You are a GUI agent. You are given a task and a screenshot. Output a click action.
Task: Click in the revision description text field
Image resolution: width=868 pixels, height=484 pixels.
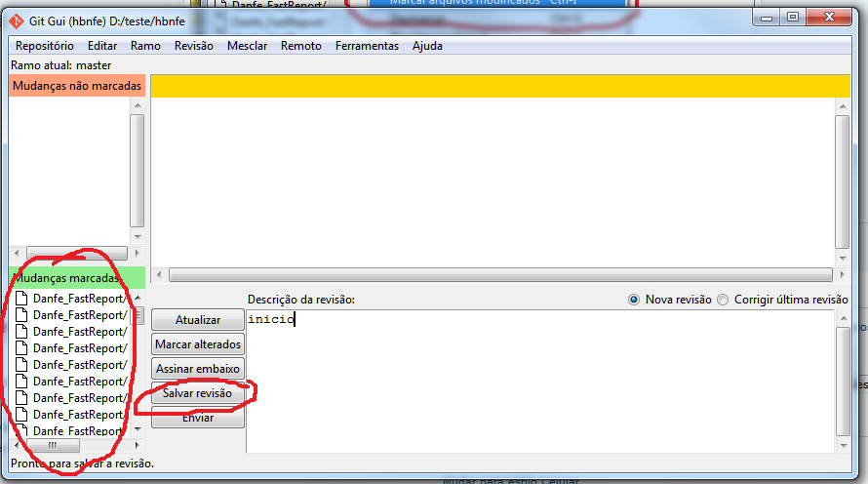(539, 381)
